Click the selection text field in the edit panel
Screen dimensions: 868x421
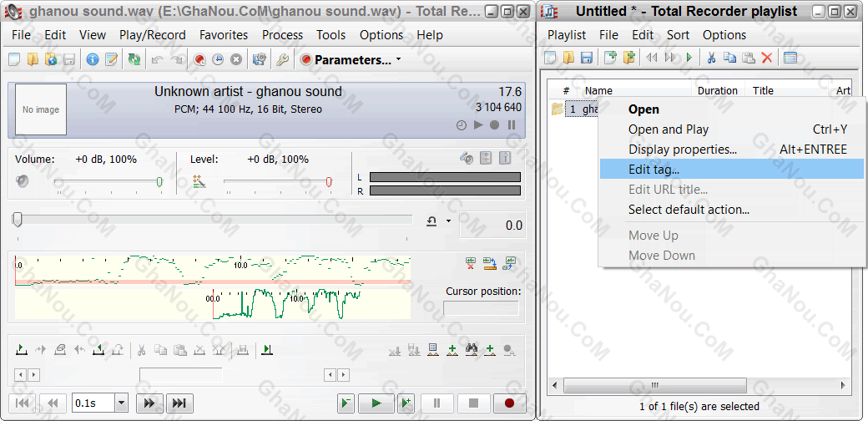(x=181, y=375)
